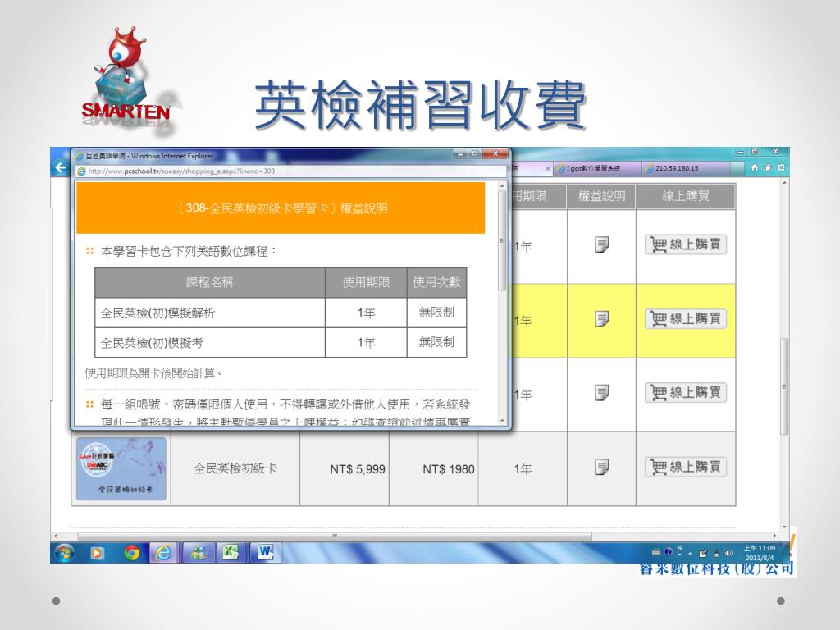The height and width of the screenshot is (630, 840).
Task: Open the IE home page icon
Action: click(x=755, y=167)
